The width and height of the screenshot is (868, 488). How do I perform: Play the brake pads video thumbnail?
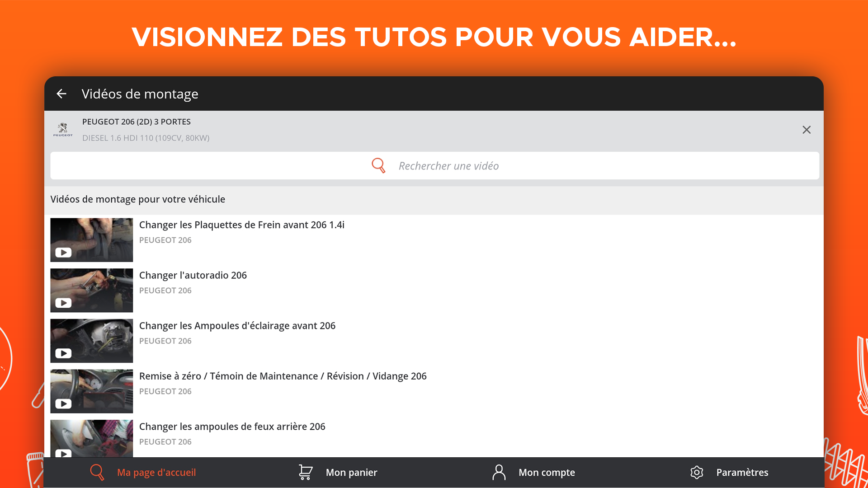click(x=92, y=240)
